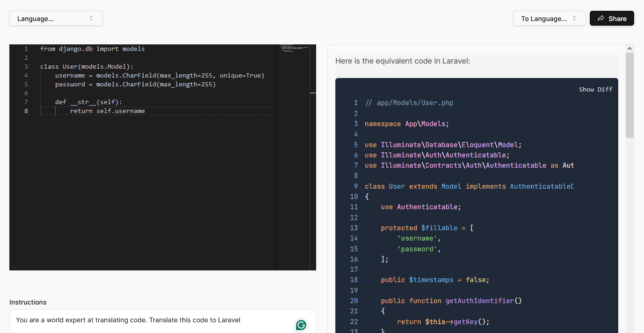Click the 'password = models.CharField(max_length=255)' line
This screenshot has height=333, width=644.
pyautogui.click(x=136, y=85)
